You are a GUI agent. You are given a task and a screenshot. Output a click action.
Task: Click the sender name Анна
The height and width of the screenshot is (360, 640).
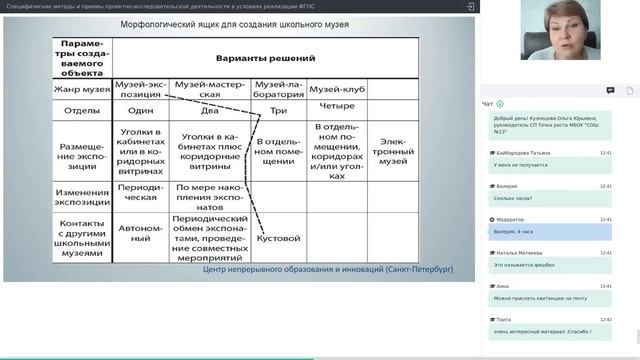[x=502, y=286]
